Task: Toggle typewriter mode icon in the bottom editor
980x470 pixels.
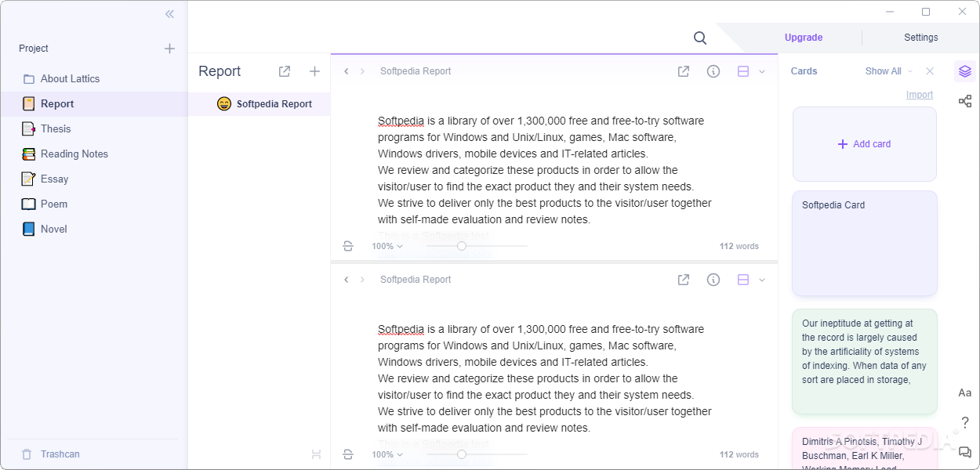Action: [348, 454]
